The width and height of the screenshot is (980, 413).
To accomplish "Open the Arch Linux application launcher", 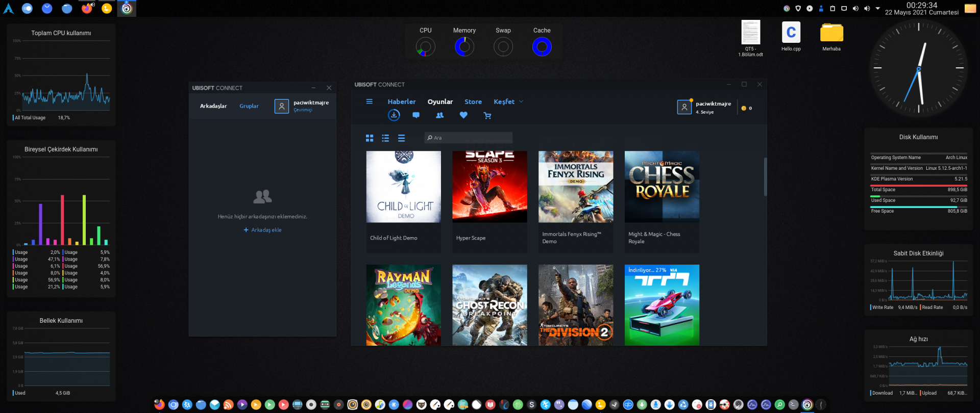I will pyautogui.click(x=9, y=8).
